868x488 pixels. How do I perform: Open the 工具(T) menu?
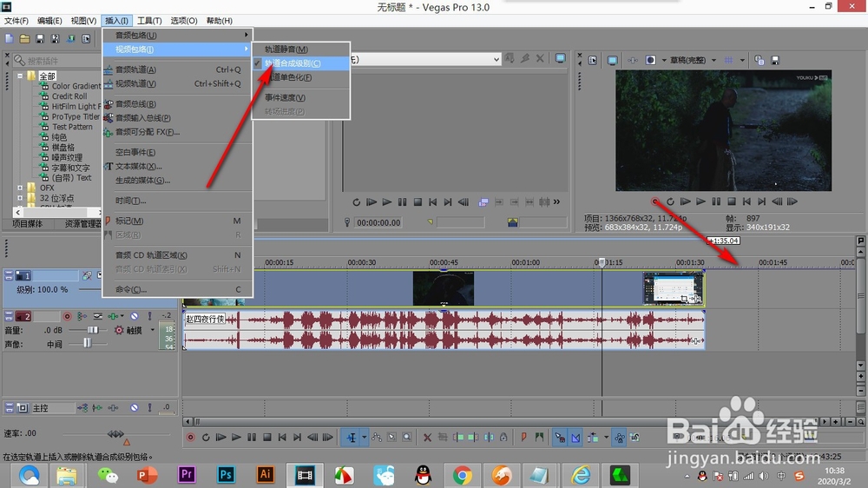[149, 21]
